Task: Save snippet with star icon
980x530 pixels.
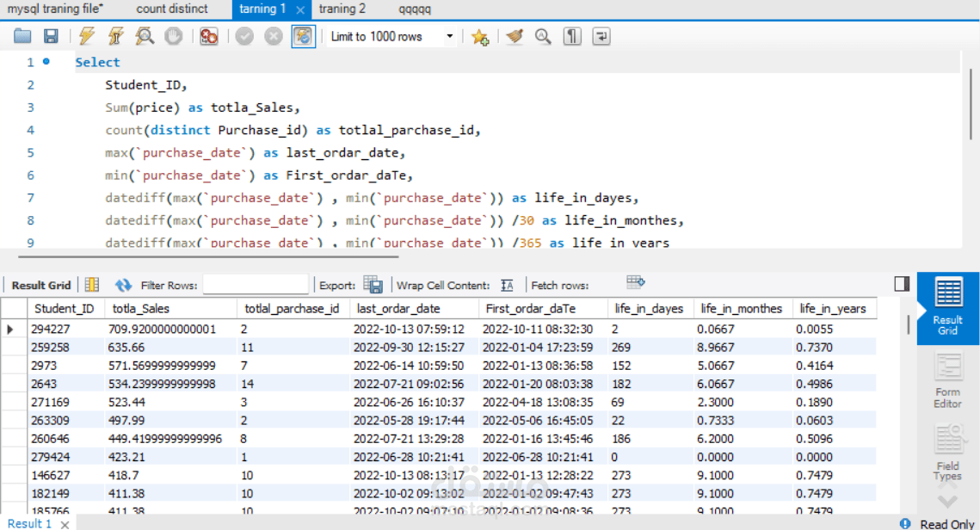Action: (480, 37)
